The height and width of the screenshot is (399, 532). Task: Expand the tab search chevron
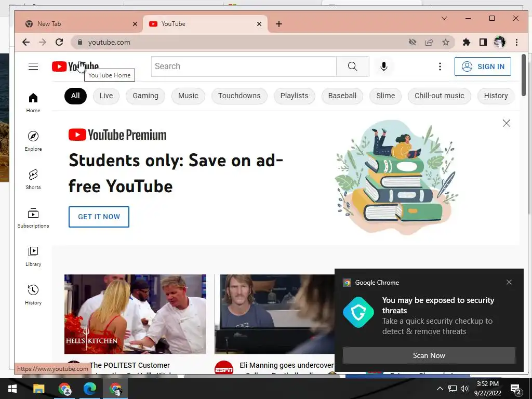coord(444,18)
